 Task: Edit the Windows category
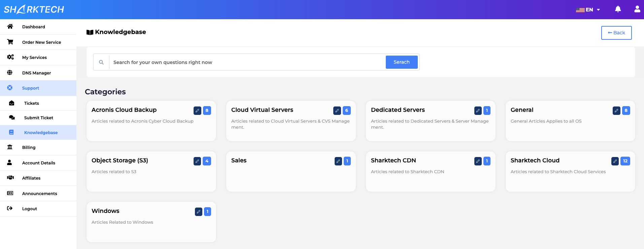199,212
